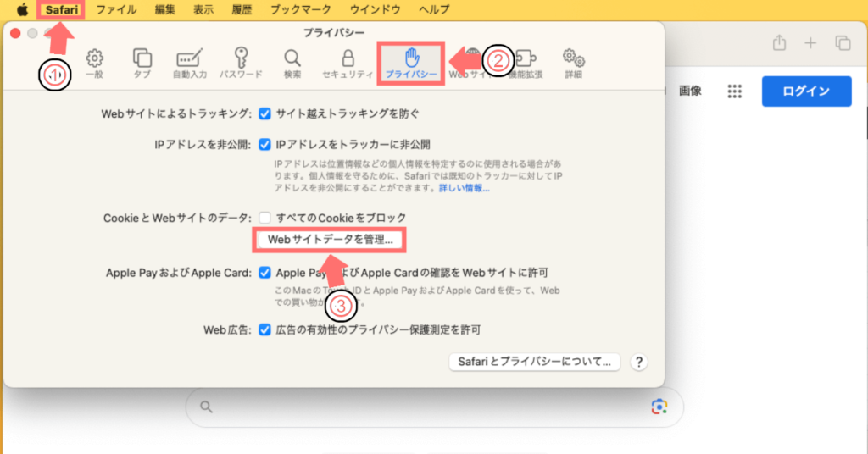Viewport: 868px width, 454px height.
Task: Toggle Apple Pay and Apple Card checkbox
Action: pyautogui.click(x=265, y=273)
